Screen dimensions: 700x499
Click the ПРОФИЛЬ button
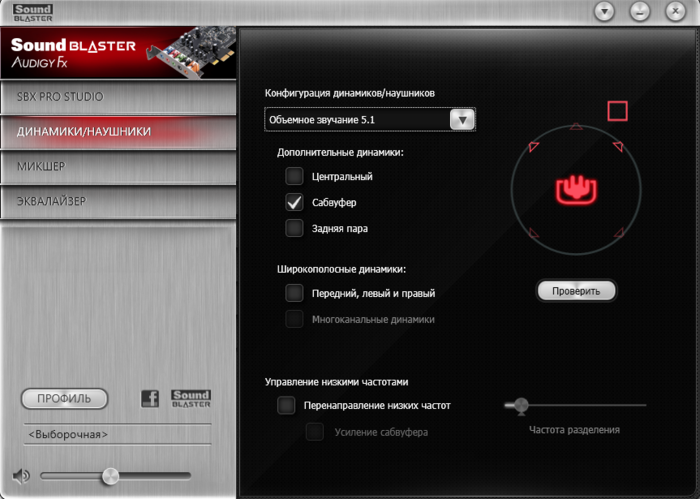64,399
